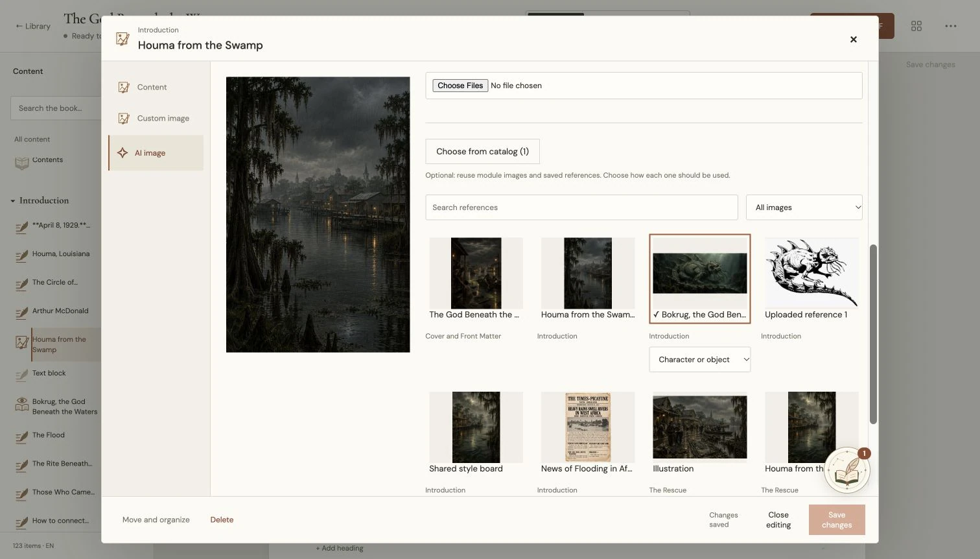Open the Character or object dropdown
This screenshot has height=559, width=980.
(x=699, y=359)
